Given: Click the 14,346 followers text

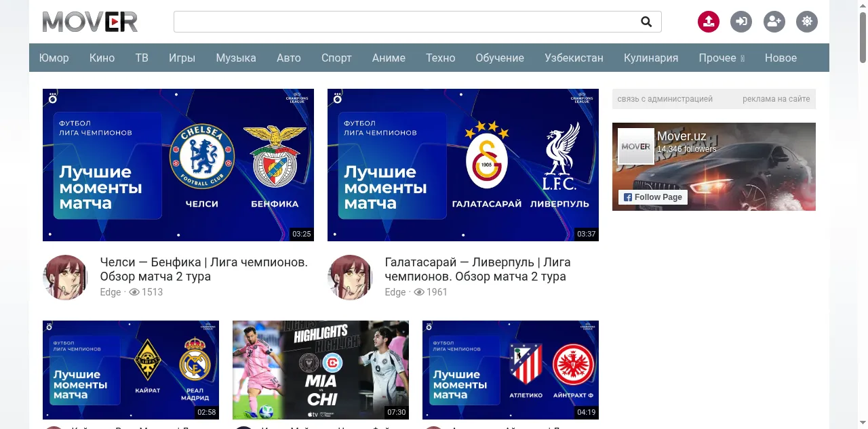Looking at the screenshot, I should tap(687, 149).
